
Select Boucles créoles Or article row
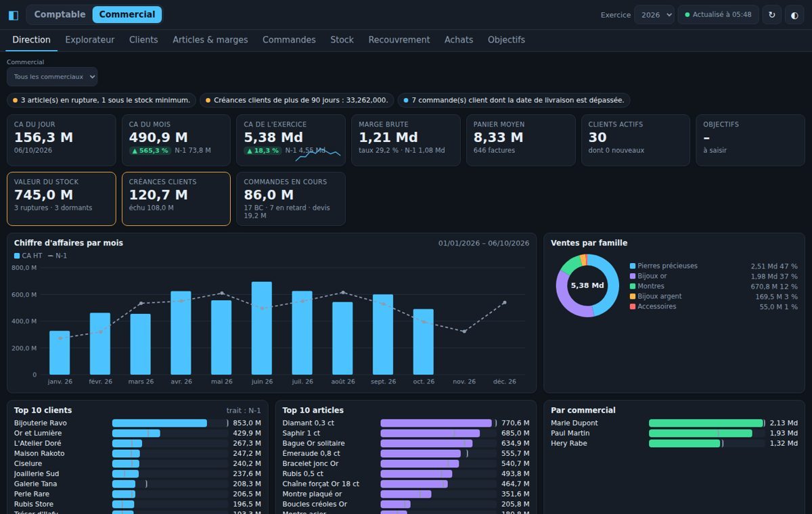pyautogui.click(x=406, y=505)
